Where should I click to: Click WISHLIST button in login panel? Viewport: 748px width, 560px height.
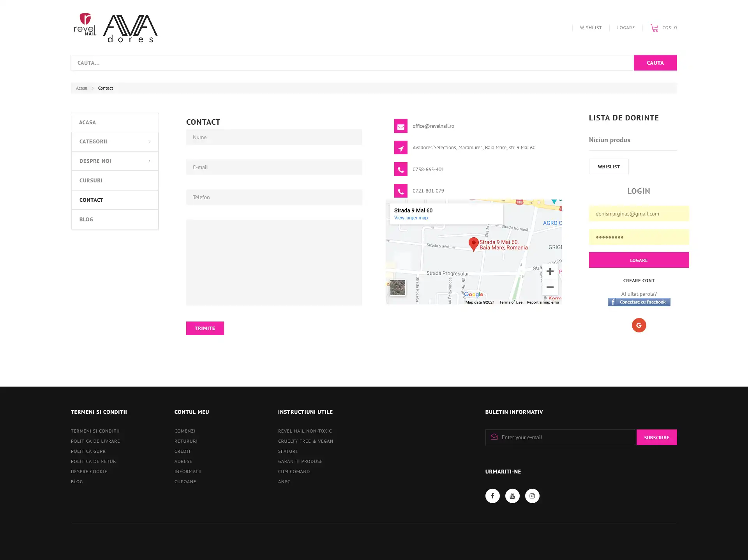pos(609,166)
